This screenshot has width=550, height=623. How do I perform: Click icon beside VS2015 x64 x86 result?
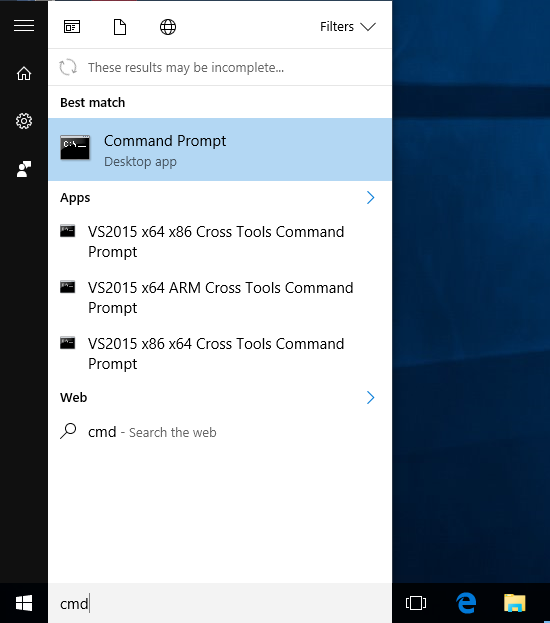point(68,231)
